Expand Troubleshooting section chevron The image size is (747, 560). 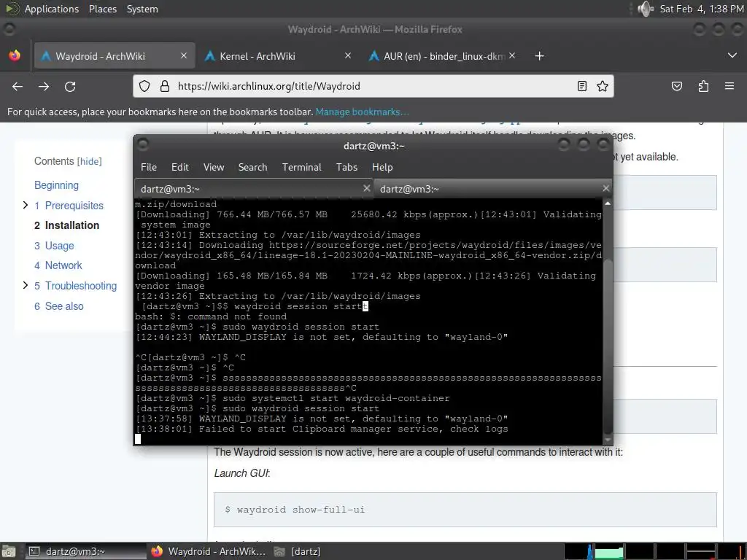[26, 285]
